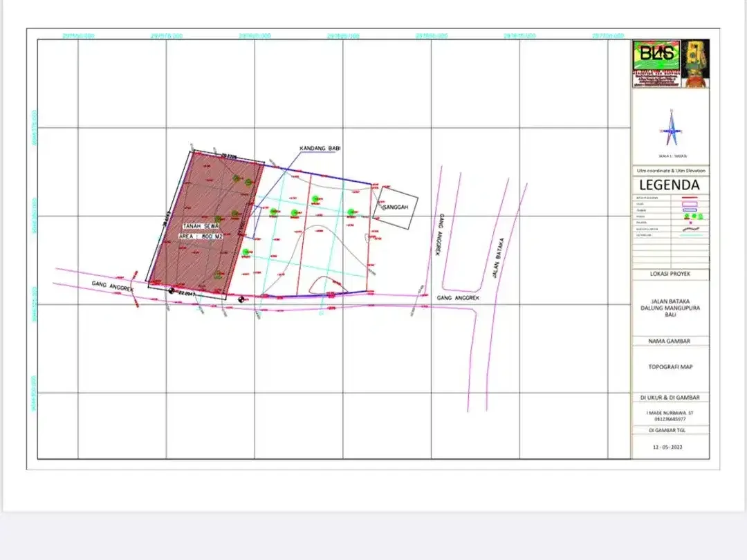Click the KANDANG BABI label
The height and width of the screenshot is (560, 747).
point(320,149)
